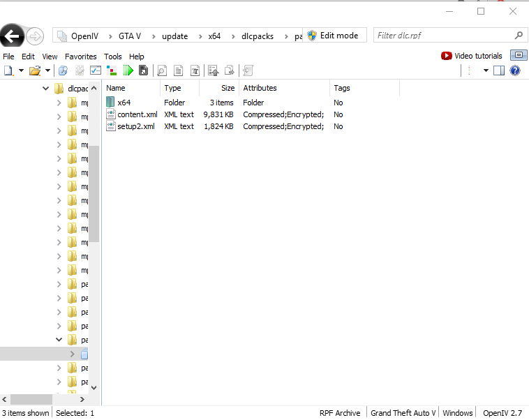The image size is (529, 420).
Task: Select the x64 folder row
Action: click(224, 103)
